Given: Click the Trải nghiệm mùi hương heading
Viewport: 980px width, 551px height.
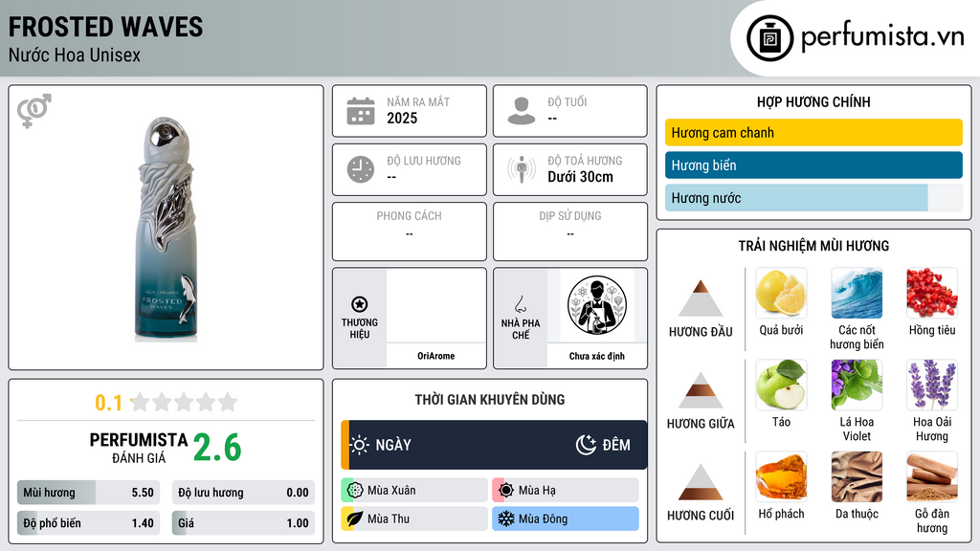Looking at the screenshot, I should [813, 246].
